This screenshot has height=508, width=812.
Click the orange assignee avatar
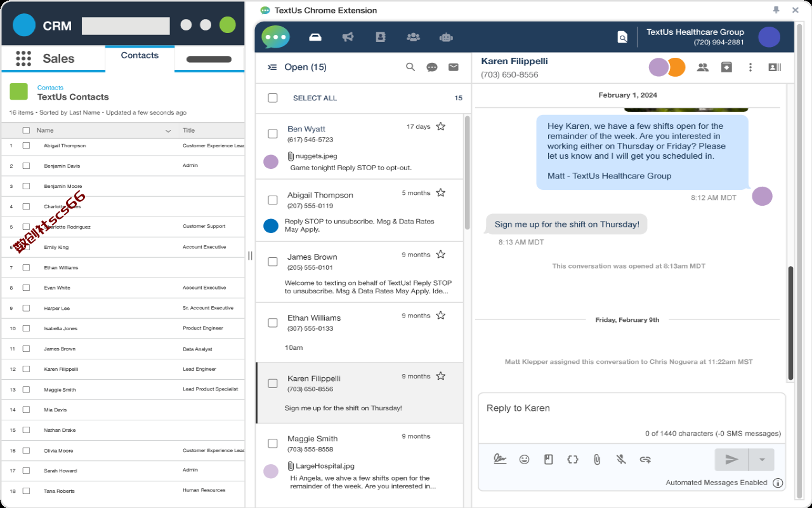point(677,67)
